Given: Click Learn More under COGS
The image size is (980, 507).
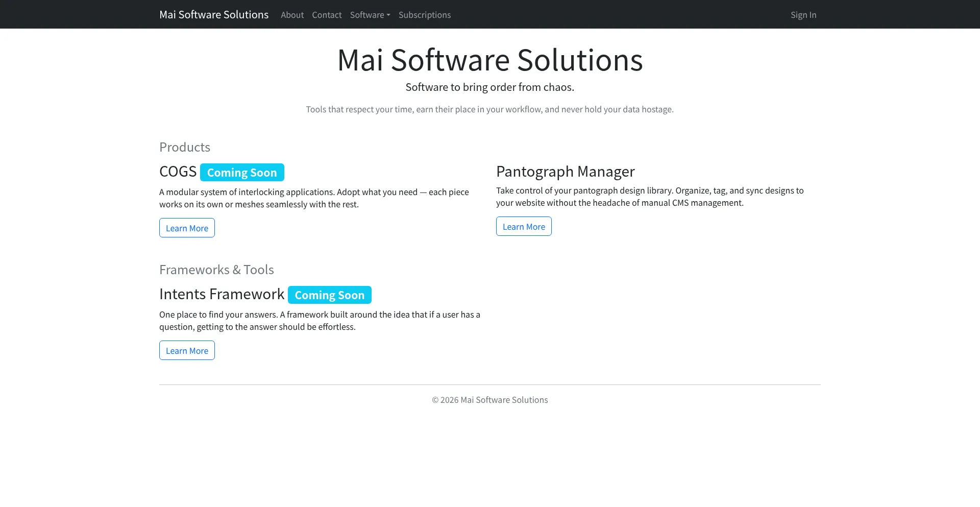Looking at the screenshot, I should (x=187, y=228).
